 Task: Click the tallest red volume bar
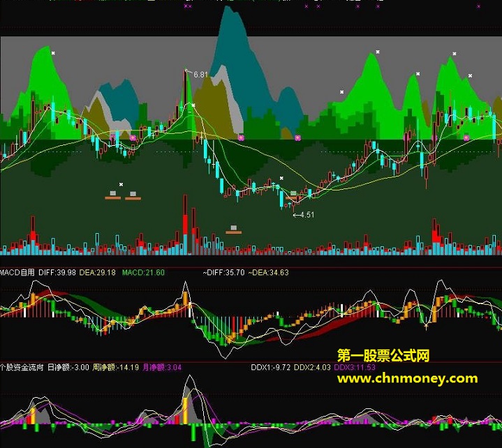click(x=185, y=225)
